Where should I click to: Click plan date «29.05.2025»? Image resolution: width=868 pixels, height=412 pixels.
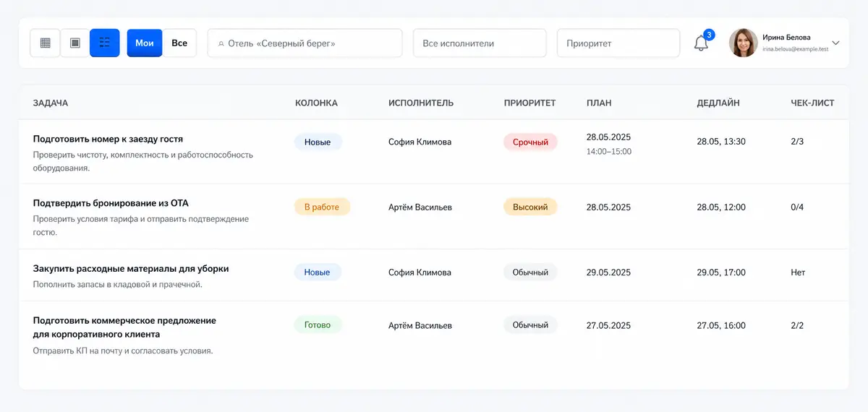pyautogui.click(x=608, y=272)
